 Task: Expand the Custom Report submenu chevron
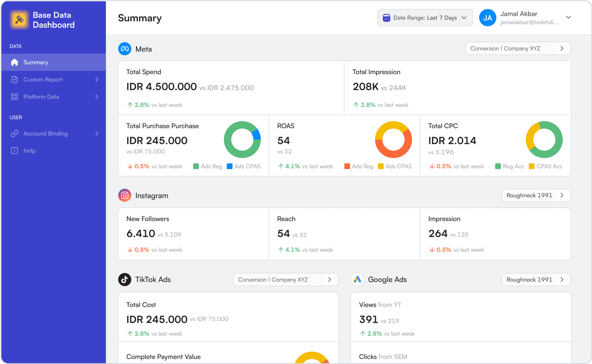pos(97,79)
